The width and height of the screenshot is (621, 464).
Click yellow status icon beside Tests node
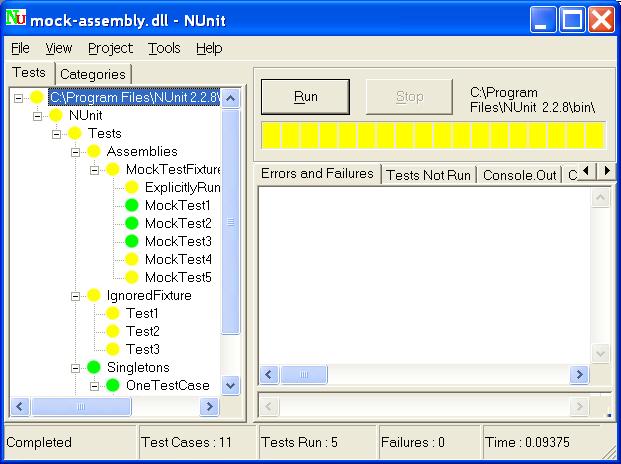(75, 133)
